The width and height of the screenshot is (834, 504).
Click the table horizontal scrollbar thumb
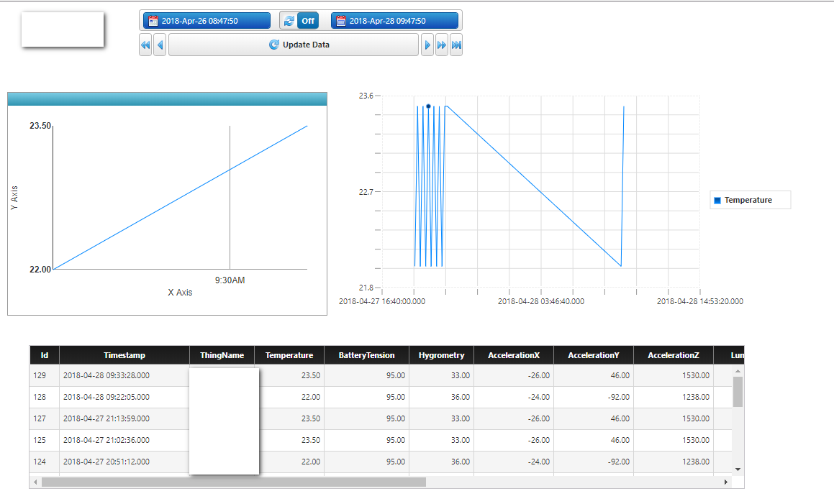coord(233,482)
